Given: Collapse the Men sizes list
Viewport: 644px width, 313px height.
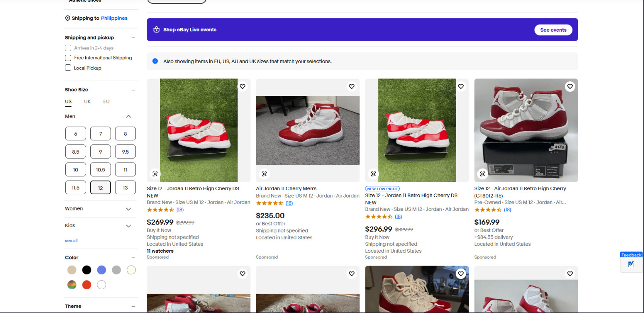Looking at the screenshot, I should tap(128, 116).
